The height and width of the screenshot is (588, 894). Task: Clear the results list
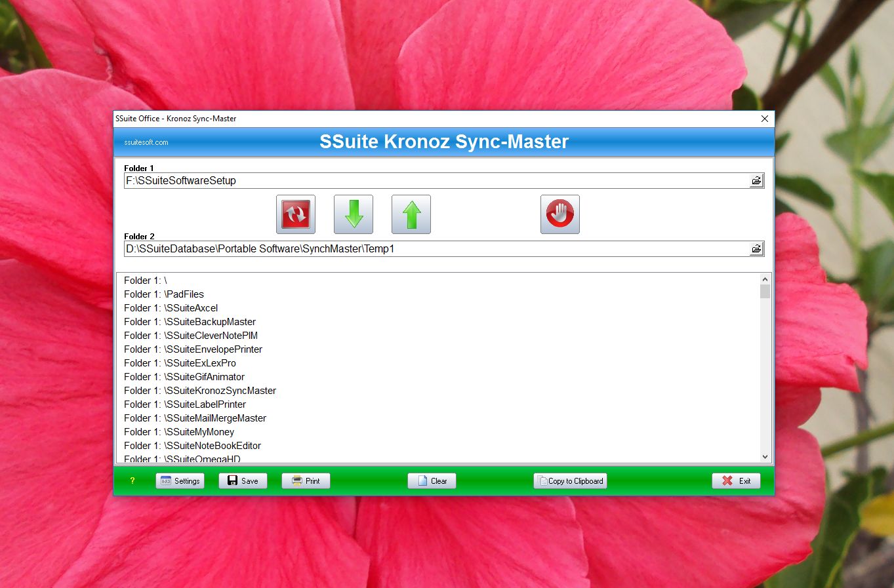pos(431,480)
